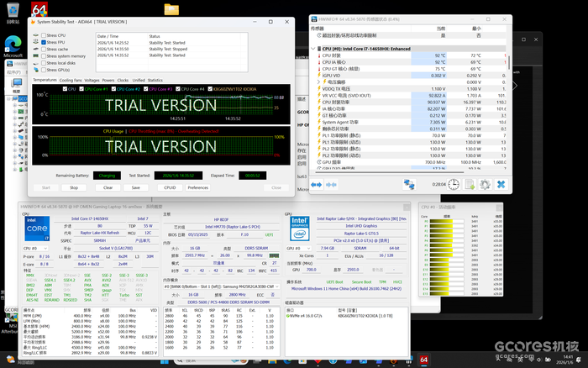Click the Stop button in AIDA64

tap(74, 187)
